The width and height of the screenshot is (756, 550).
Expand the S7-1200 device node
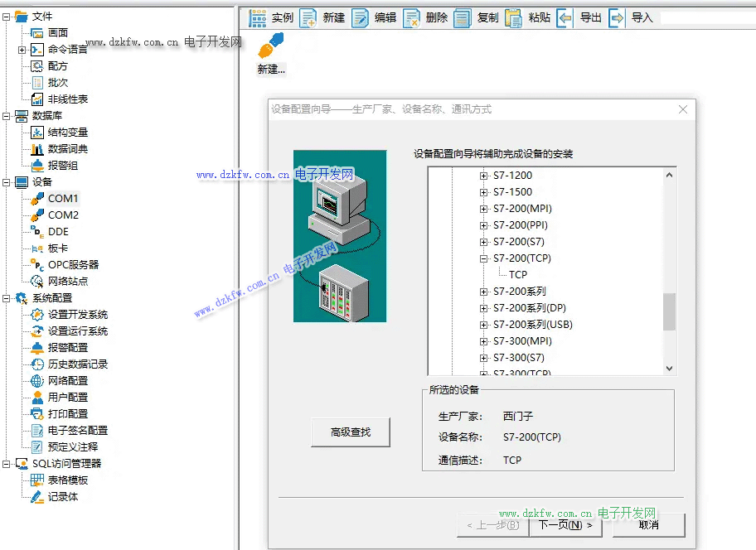(484, 176)
